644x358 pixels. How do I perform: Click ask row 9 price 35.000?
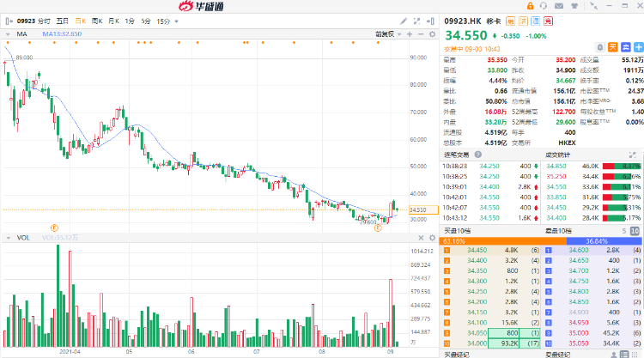click(579, 333)
